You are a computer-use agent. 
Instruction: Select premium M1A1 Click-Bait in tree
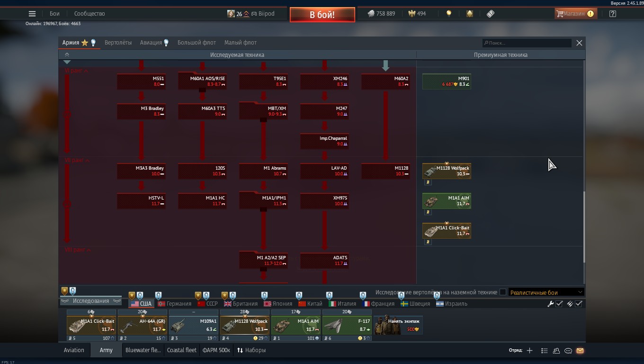[447, 231]
